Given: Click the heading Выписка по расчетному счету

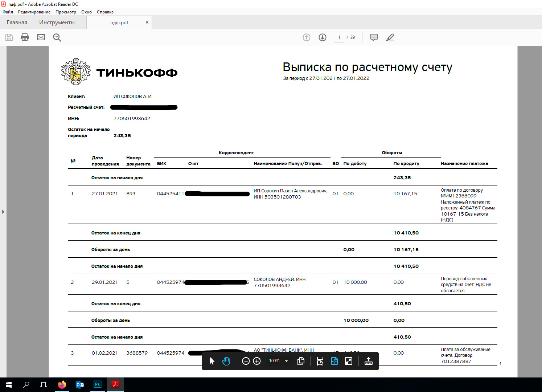Looking at the screenshot, I should [368, 67].
